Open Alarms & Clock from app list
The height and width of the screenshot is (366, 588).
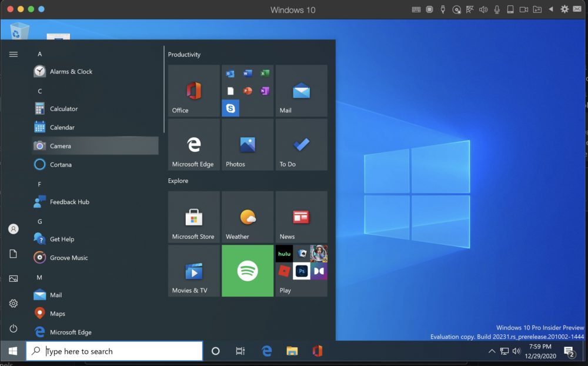click(x=95, y=71)
